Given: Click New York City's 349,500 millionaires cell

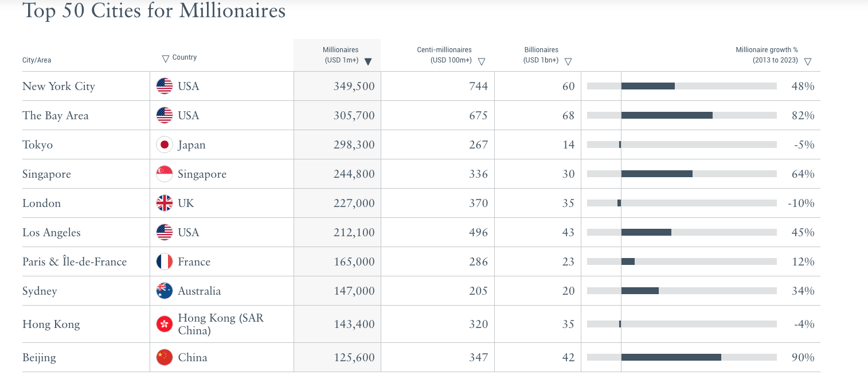Looking at the screenshot, I should tap(337, 86).
